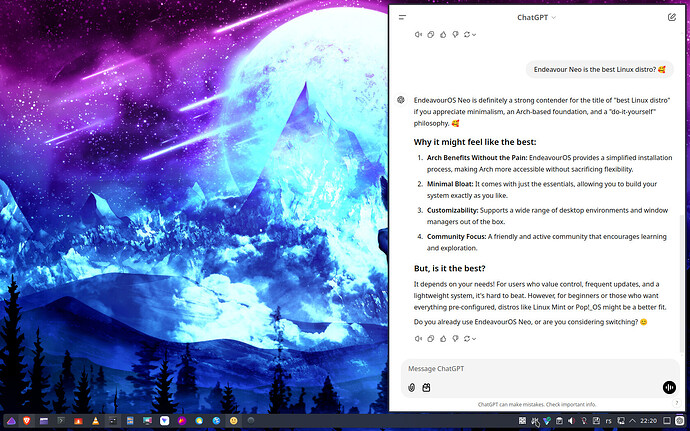The width and height of the screenshot is (690, 431).
Task: Click the rs keyboard layout indicator
Action: pyautogui.click(x=608, y=421)
